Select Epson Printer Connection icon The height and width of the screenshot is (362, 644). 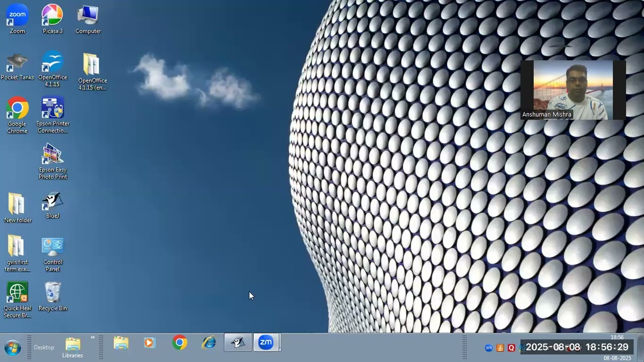(52, 116)
